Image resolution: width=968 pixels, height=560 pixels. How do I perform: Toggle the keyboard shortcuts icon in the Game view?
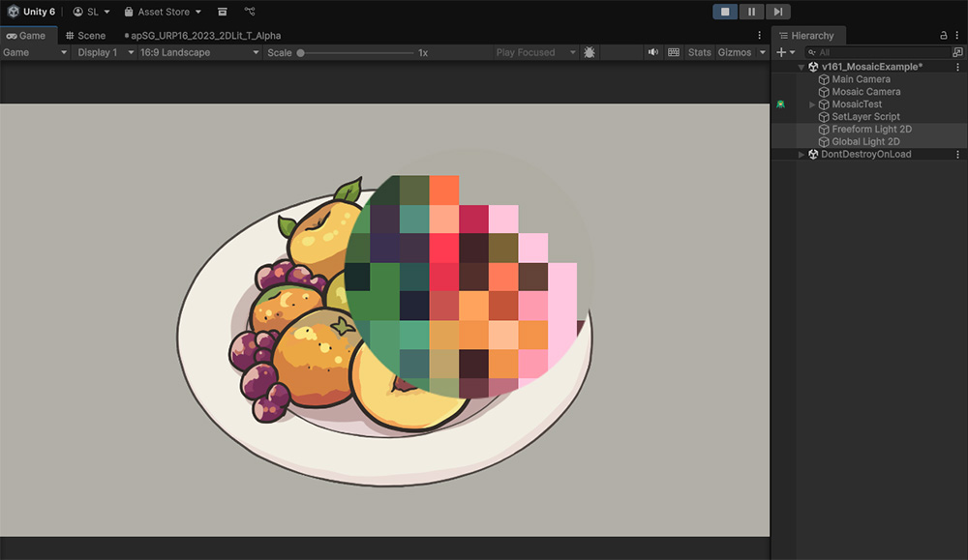click(x=674, y=52)
